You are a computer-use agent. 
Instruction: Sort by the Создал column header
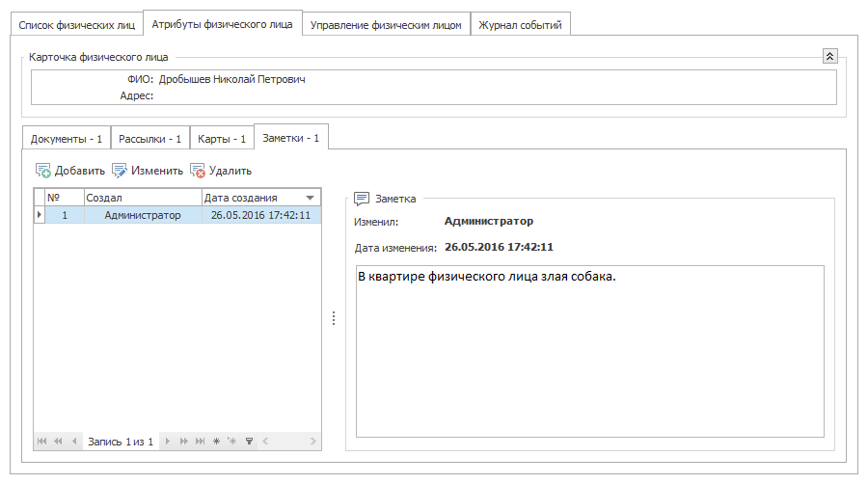(x=143, y=198)
